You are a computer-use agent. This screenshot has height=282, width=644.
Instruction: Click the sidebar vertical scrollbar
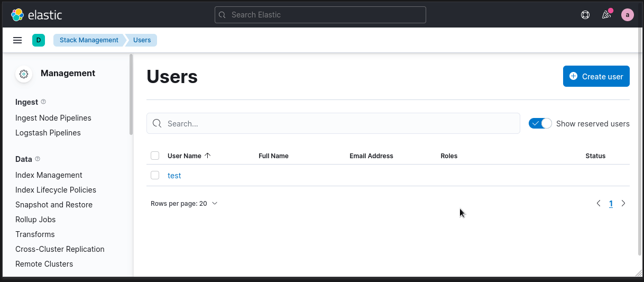(x=131, y=95)
